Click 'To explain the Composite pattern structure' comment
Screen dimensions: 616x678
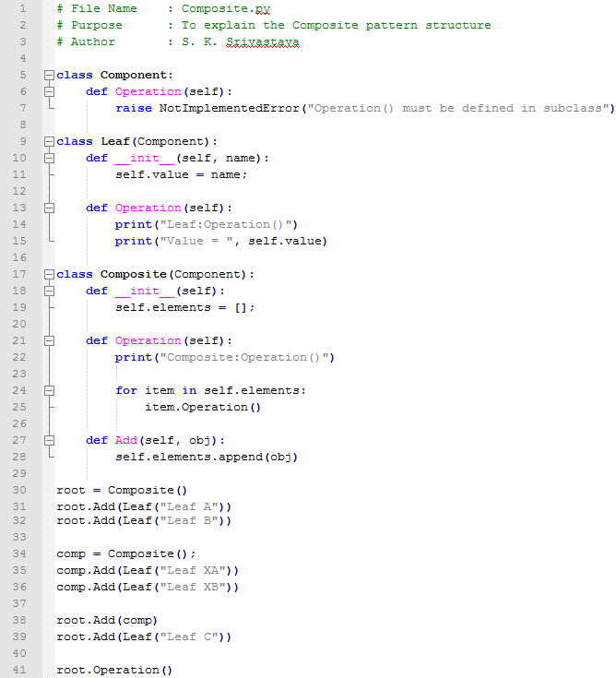tap(337, 26)
